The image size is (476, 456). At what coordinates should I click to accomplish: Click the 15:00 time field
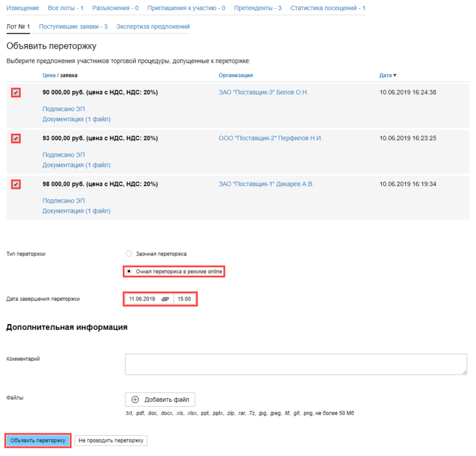click(184, 299)
